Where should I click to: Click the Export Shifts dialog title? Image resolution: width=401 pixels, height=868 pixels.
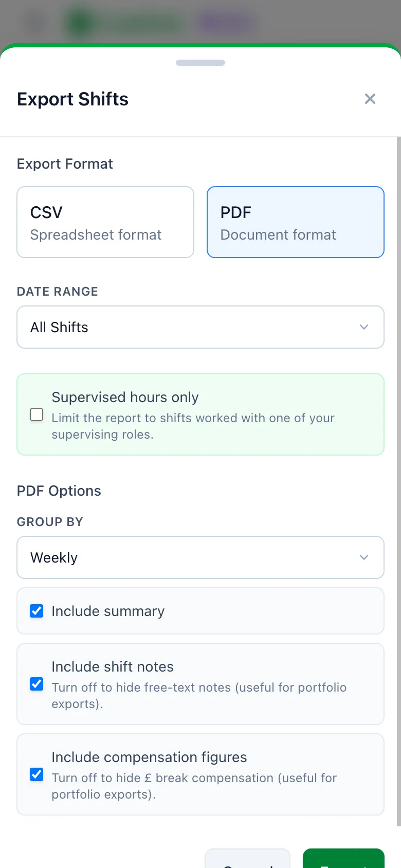[x=72, y=99]
